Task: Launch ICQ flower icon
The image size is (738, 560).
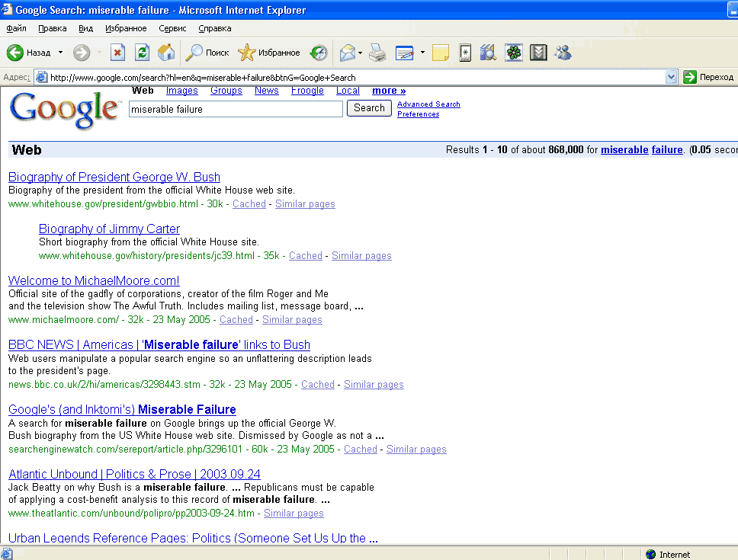Action: click(514, 53)
